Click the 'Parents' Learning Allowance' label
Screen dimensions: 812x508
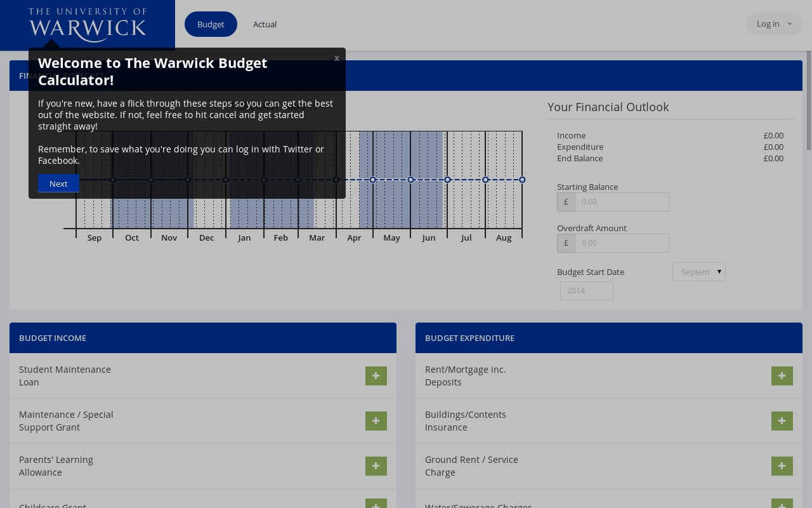56,466
